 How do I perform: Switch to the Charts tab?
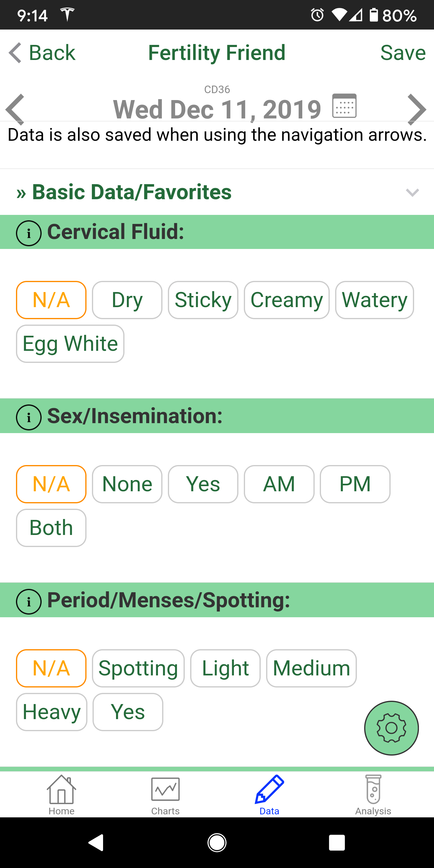pos(165,795)
